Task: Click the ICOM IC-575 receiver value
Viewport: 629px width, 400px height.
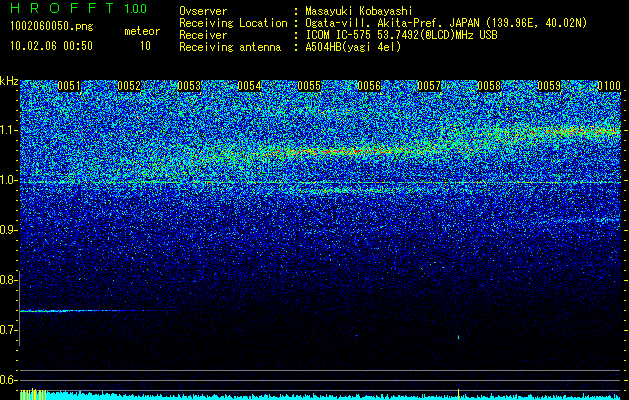Action: point(401,35)
